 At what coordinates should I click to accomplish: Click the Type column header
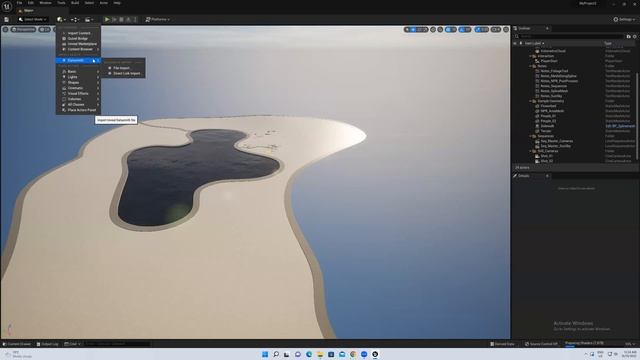pos(608,43)
